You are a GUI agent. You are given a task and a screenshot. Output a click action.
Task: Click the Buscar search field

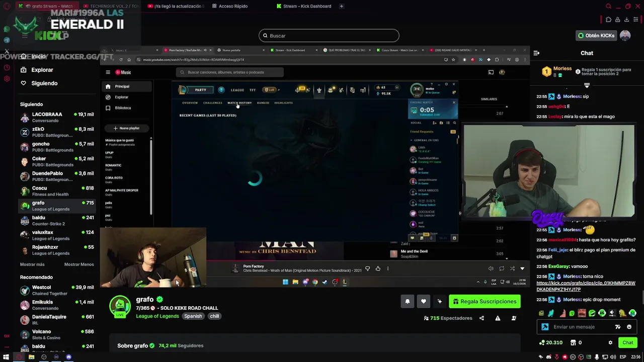tap(329, 36)
